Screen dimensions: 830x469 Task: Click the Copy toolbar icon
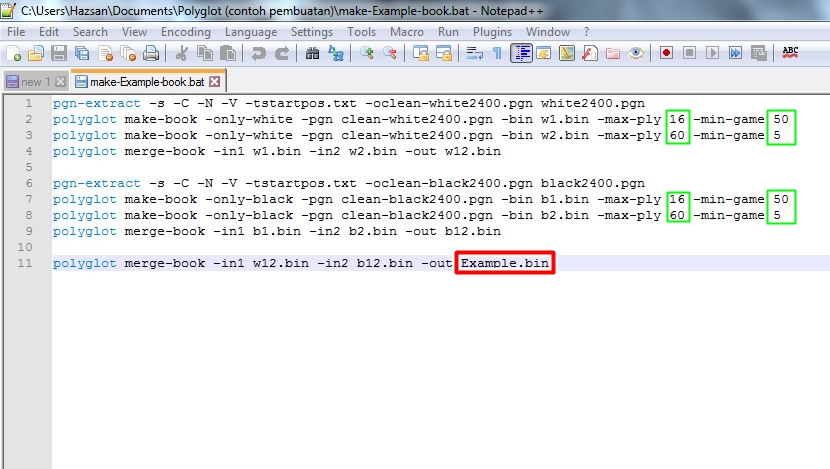pos(205,53)
